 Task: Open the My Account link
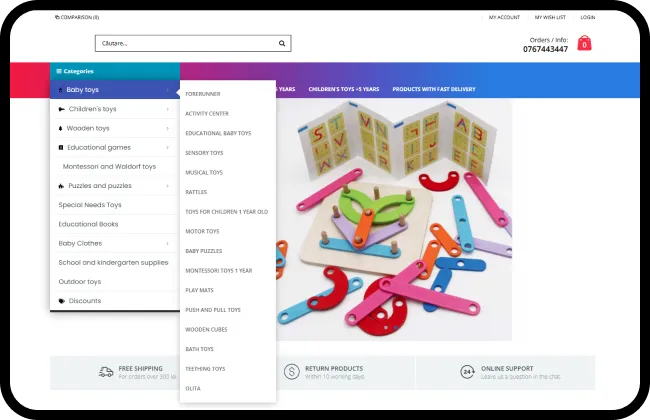[504, 17]
